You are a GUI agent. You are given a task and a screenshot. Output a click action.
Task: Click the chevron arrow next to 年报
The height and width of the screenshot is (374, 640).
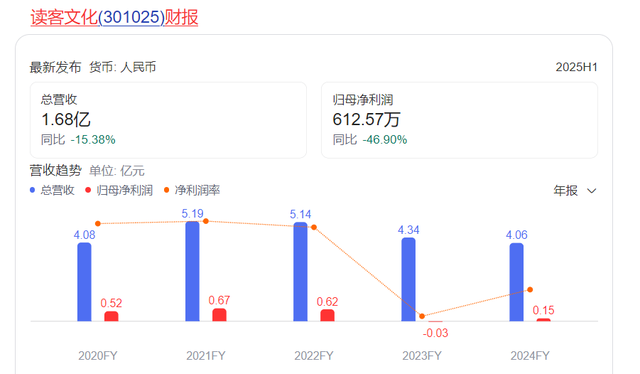(x=591, y=191)
